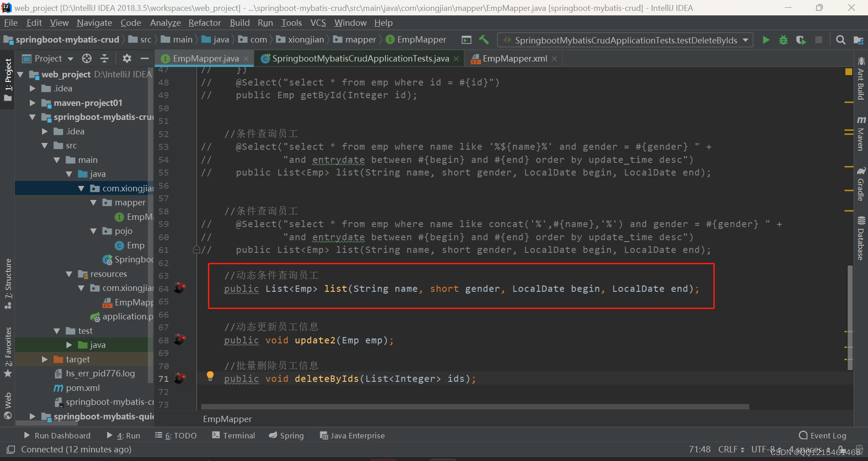Image resolution: width=868 pixels, height=461 pixels.
Task: Collapse the src folder
Action: click(44, 146)
